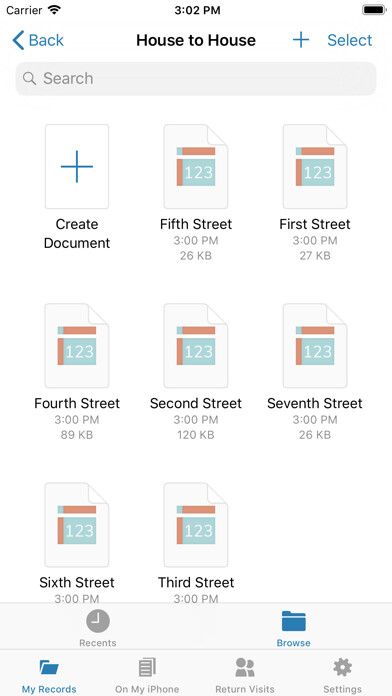Switch to the Recents clock tab
The width and height of the screenshot is (392, 696).
pos(98,628)
